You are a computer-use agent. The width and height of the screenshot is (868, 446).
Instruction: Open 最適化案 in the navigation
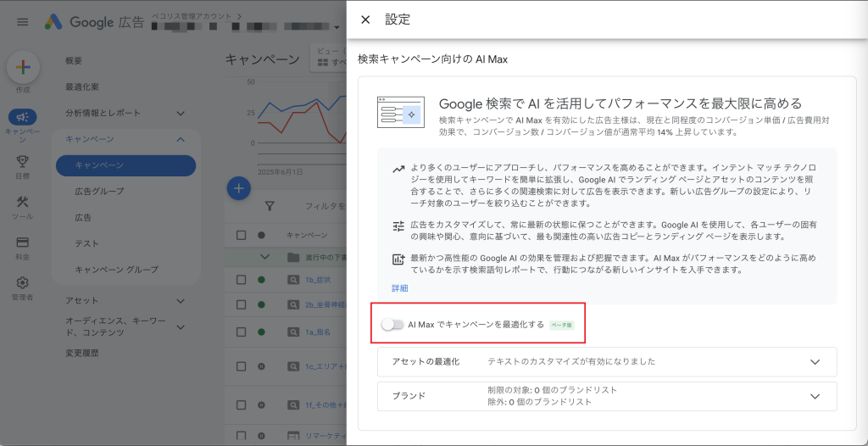82,87
